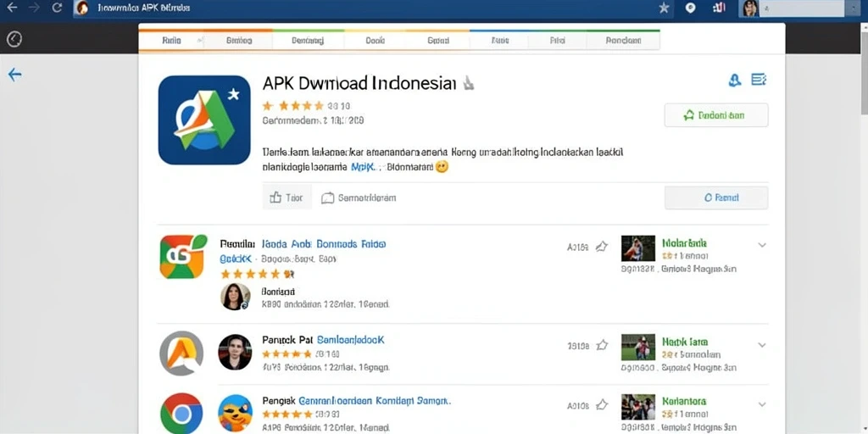Go back with the browser back arrow
The height and width of the screenshot is (434, 868).
pyautogui.click(x=12, y=8)
